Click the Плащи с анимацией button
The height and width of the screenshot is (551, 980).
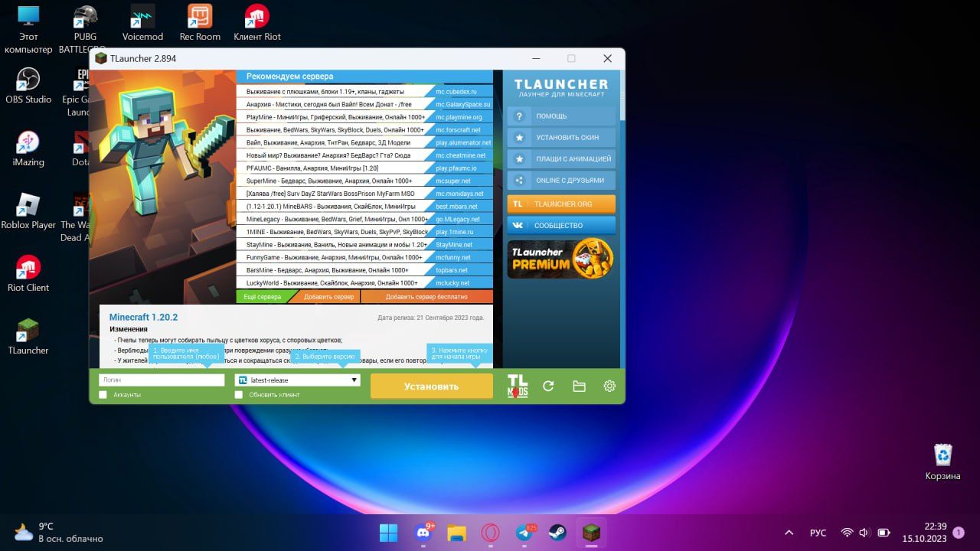click(561, 159)
